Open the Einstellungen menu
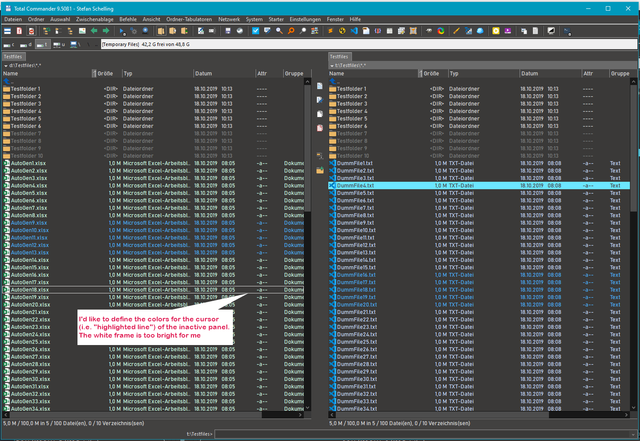 (305, 19)
